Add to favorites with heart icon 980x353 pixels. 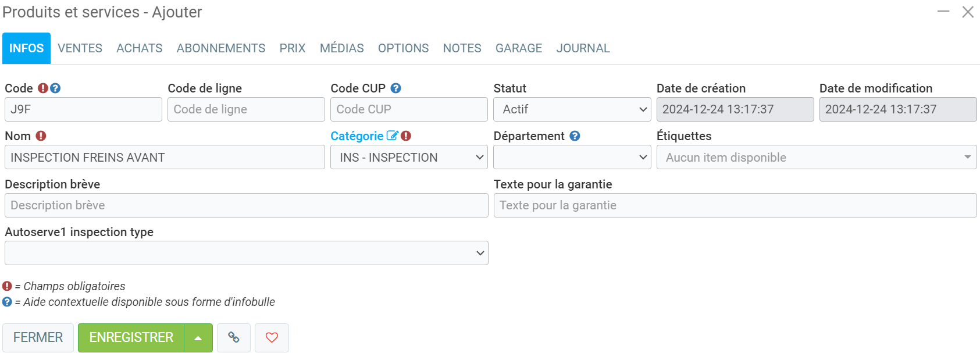pos(272,338)
